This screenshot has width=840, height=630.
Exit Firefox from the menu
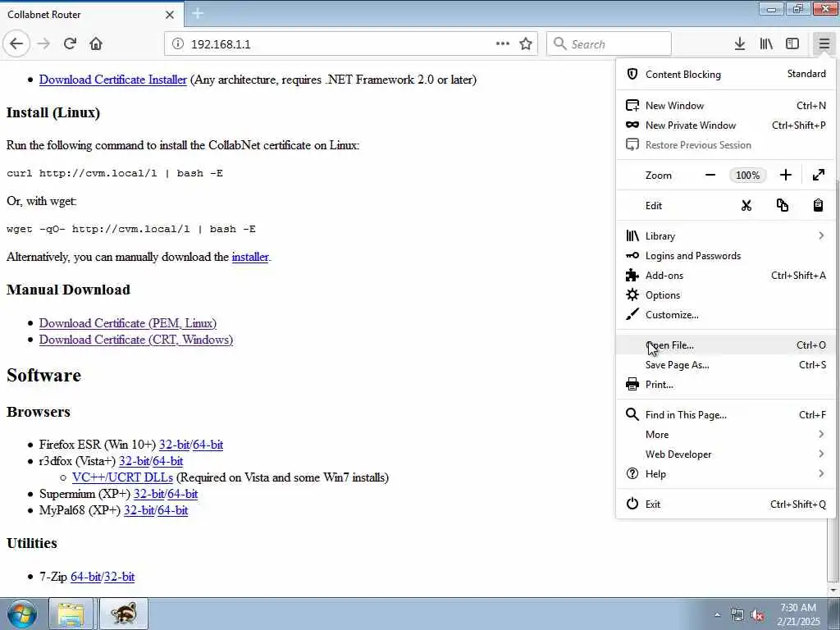pyautogui.click(x=725, y=504)
